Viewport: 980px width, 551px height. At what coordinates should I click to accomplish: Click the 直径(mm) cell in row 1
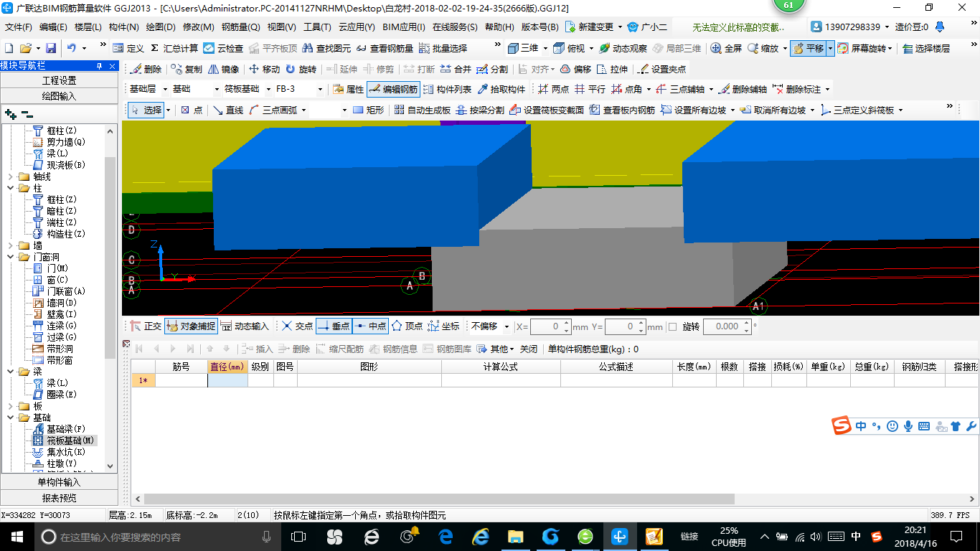(x=227, y=380)
